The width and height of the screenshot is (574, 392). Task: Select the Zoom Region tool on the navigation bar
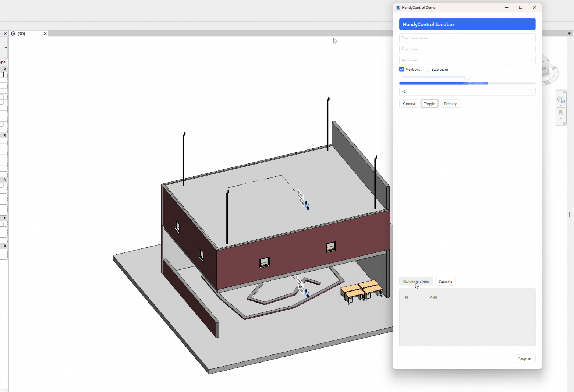(x=560, y=113)
